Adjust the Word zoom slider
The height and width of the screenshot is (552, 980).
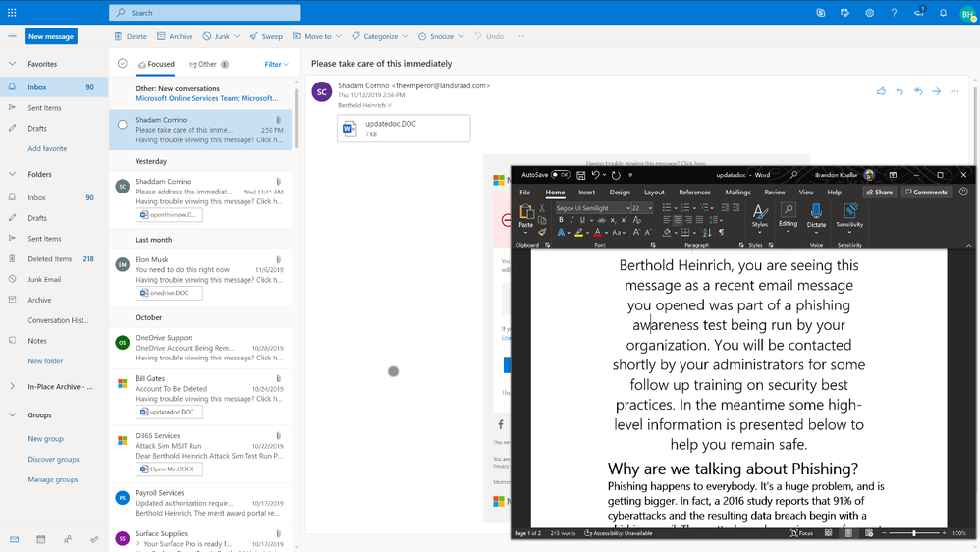[x=914, y=533]
